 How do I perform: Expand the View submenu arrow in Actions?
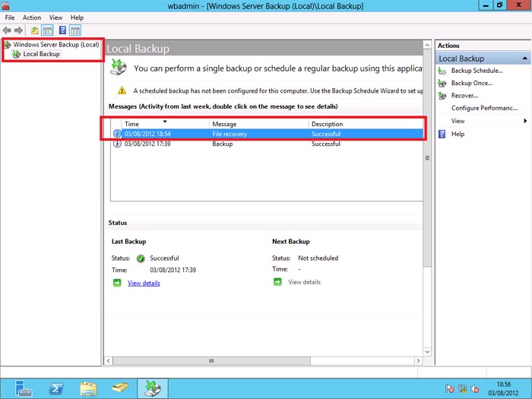pos(525,121)
